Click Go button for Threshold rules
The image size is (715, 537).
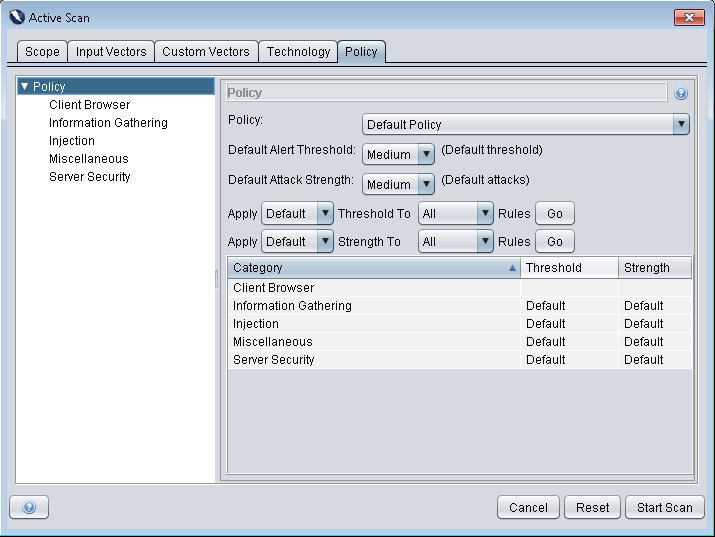coord(555,213)
